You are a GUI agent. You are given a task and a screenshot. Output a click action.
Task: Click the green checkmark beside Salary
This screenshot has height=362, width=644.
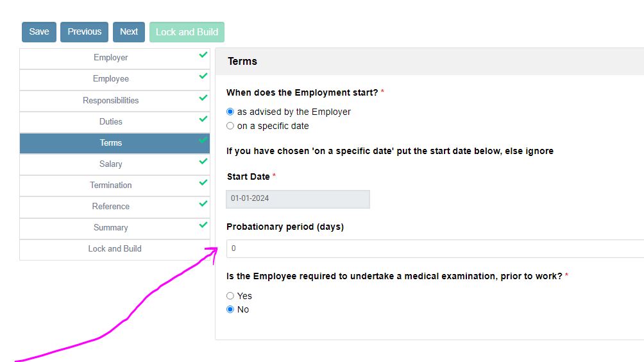(203, 162)
